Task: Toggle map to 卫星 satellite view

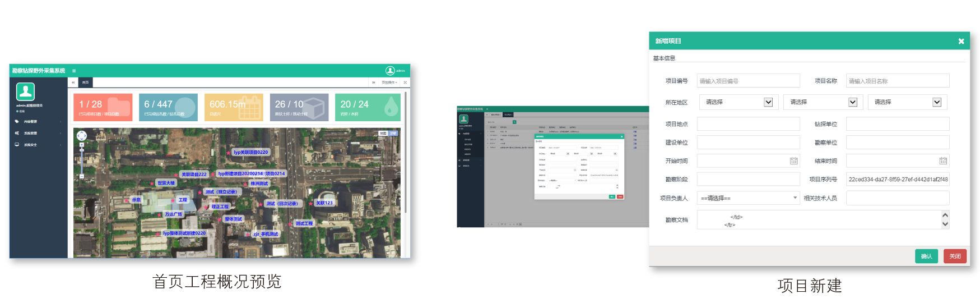Action: [x=393, y=134]
